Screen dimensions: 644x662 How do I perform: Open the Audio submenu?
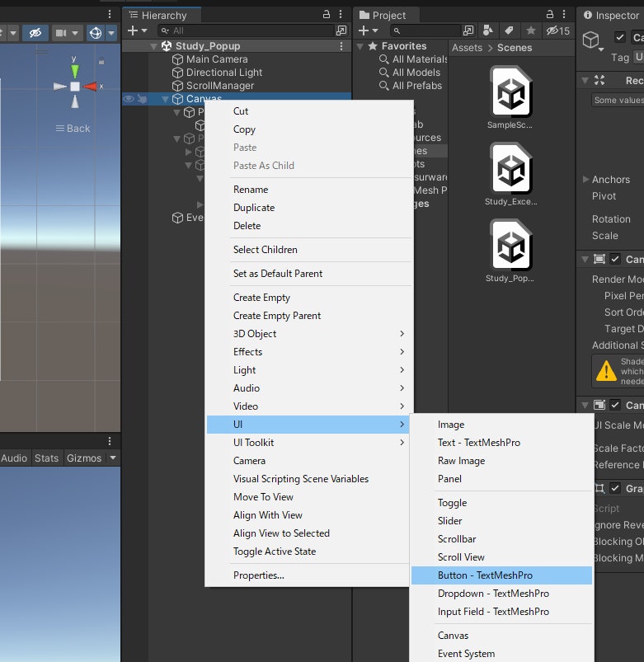point(308,388)
